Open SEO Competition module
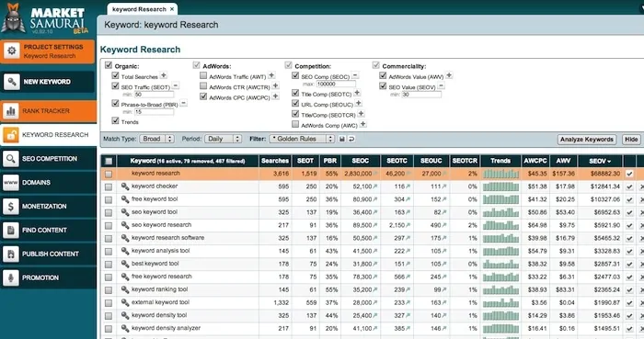The image size is (644, 339). 49,159
